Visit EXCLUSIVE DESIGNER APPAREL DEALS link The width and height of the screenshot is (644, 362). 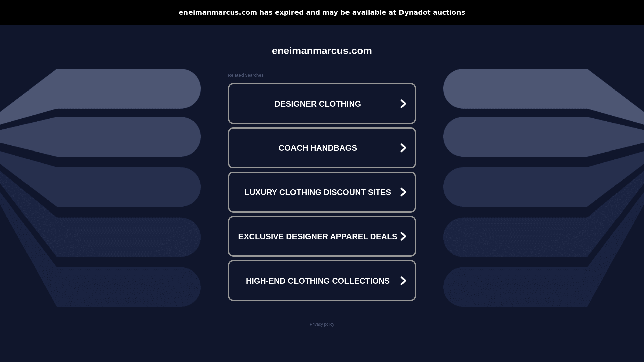[x=322, y=236]
